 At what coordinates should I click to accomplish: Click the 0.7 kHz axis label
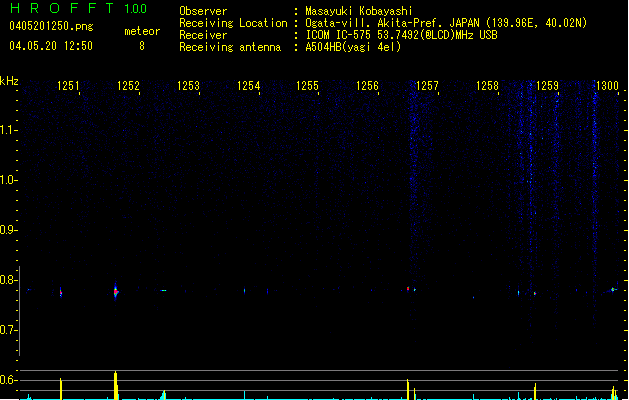click(8, 330)
